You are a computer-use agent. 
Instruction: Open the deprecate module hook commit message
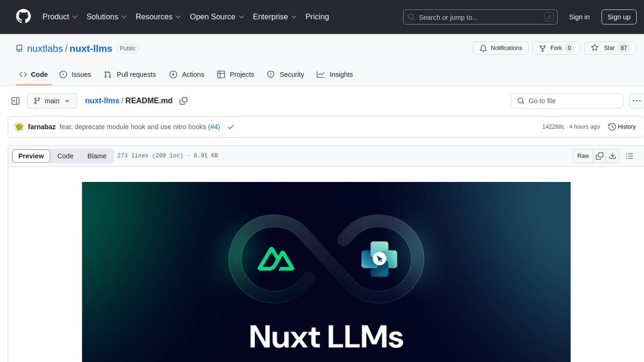point(133,127)
